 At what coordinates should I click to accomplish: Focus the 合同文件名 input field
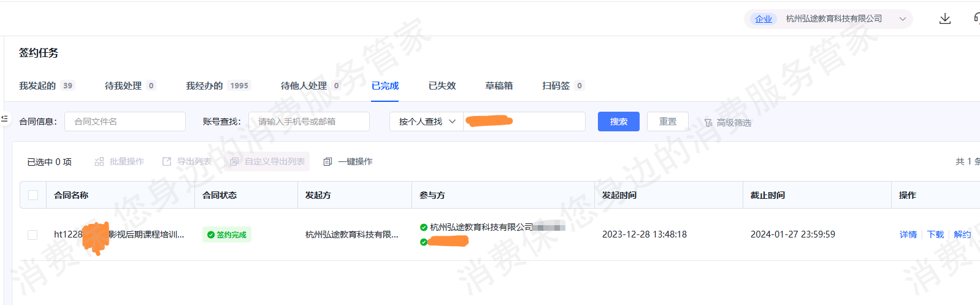click(125, 122)
